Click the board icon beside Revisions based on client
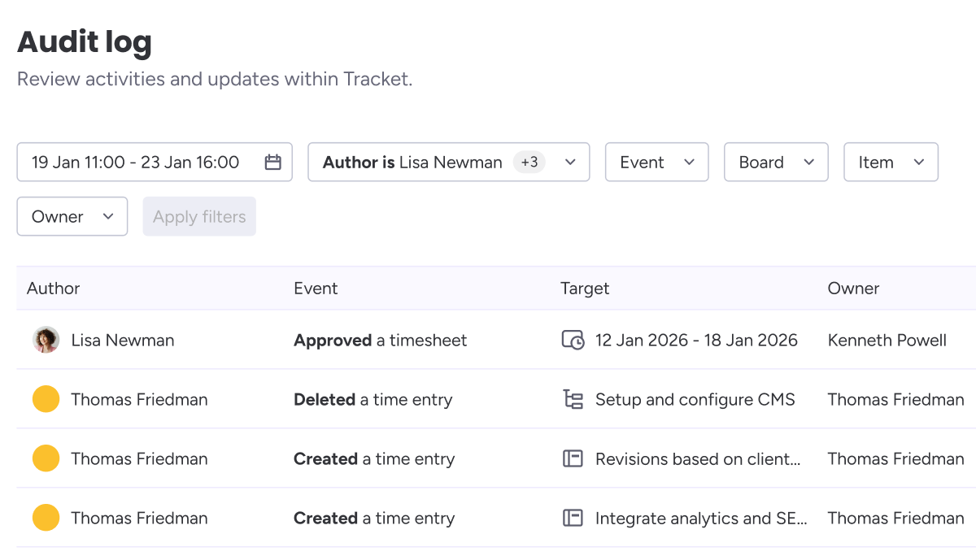 click(574, 458)
